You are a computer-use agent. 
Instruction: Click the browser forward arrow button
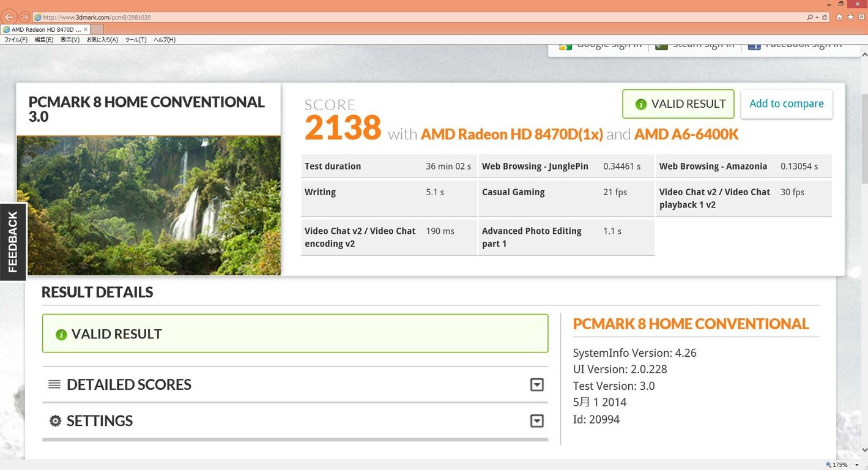point(24,17)
